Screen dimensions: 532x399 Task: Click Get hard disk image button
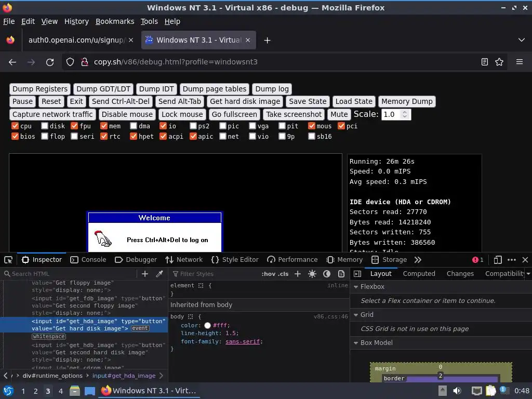click(x=245, y=101)
